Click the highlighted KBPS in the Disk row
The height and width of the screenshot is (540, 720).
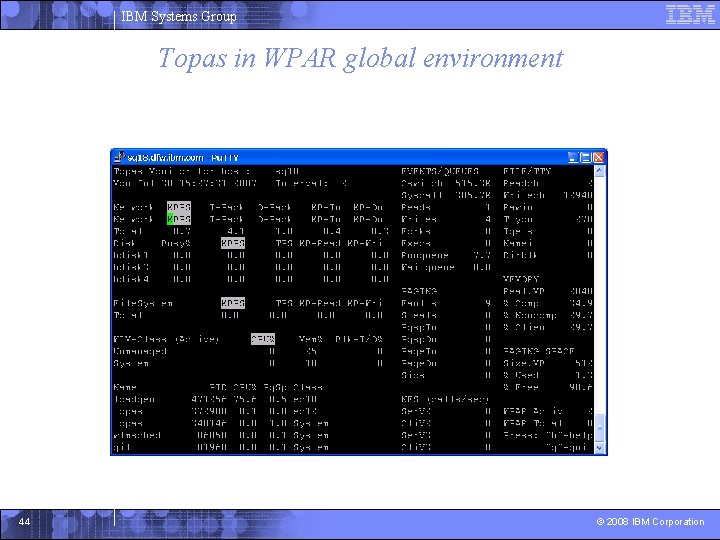[x=233, y=243]
